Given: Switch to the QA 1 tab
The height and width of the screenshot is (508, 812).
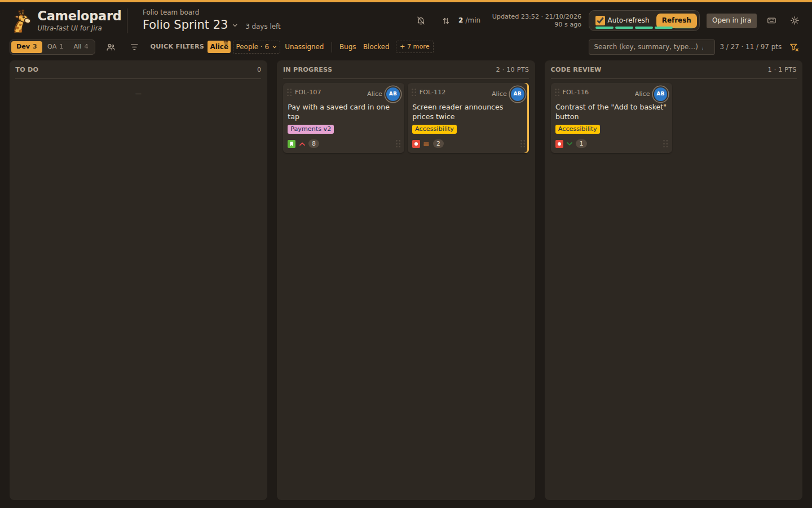Looking at the screenshot, I should pyautogui.click(x=55, y=47).
